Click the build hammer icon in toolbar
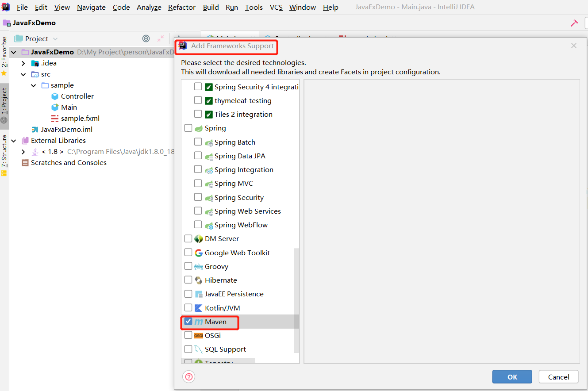Viewport: 588px width, 391px height. pyautogui.click(x=574, y=23)
